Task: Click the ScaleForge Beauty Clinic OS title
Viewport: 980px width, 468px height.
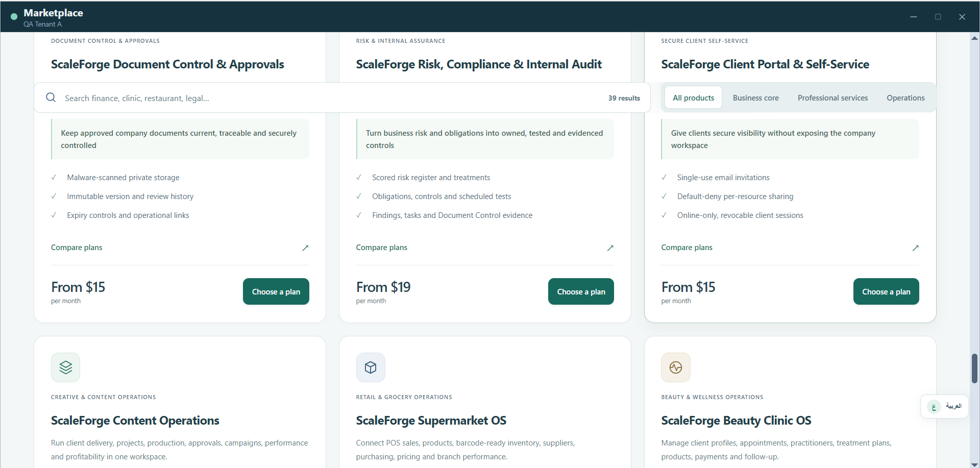Action: tap(736, 421)
